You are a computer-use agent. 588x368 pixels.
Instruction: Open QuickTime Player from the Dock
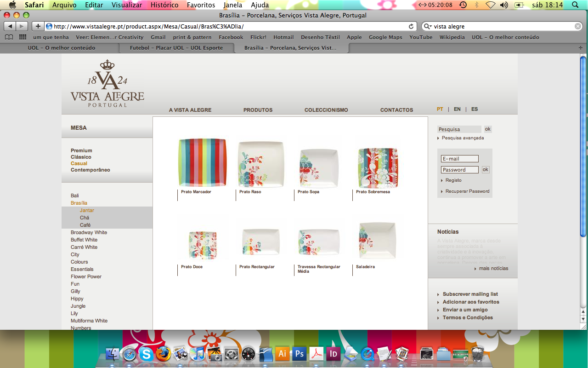pos(367,354)
